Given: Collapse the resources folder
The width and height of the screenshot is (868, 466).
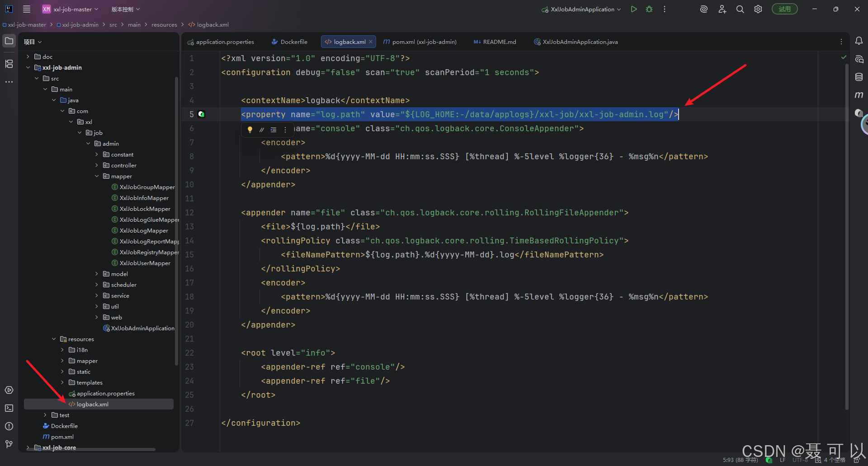Looking at the screenshot, I should point(54,339).
